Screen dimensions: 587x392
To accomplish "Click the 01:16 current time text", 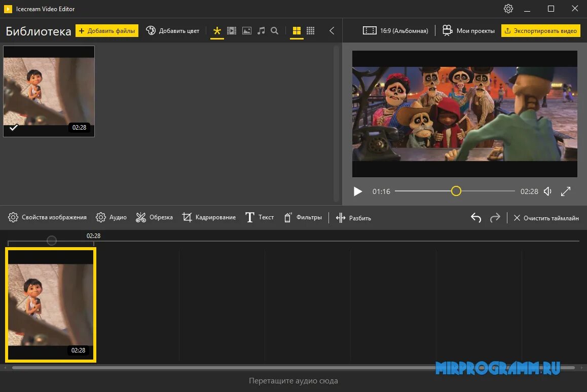I will [x=381, y=191].
